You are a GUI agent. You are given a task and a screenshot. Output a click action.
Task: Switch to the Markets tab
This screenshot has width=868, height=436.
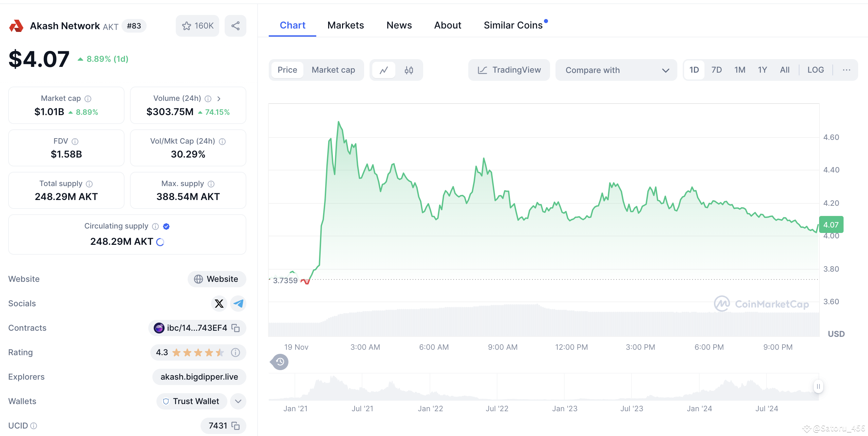345,25
